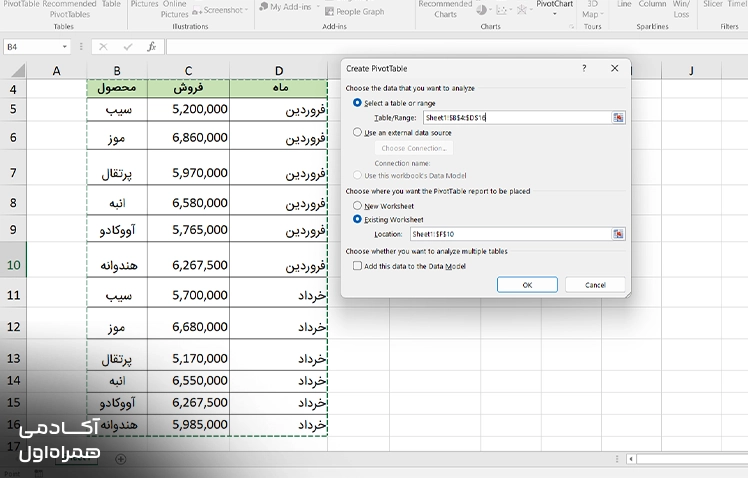Click the Slicer button in Filters
This screenshot has height=478, width=748.
712,4
